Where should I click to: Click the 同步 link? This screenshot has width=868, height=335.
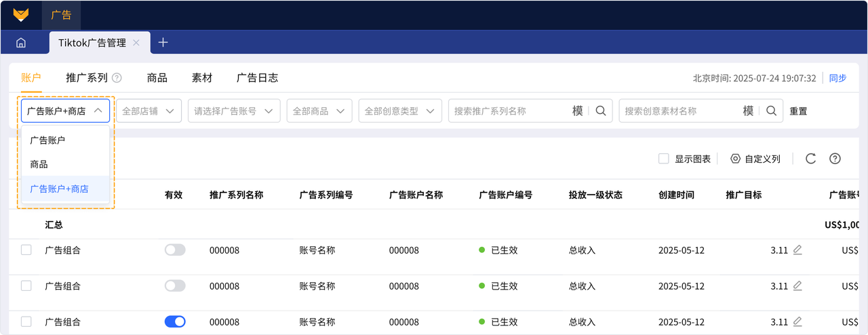click(x=838, y=78)
